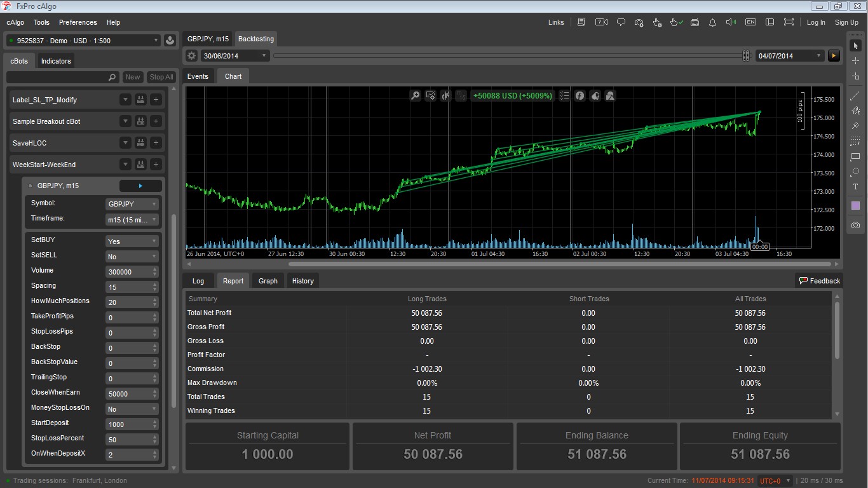This screenshot has width=868, height=488.
Task: Click the Feedback button
Action: coord(819,281)
